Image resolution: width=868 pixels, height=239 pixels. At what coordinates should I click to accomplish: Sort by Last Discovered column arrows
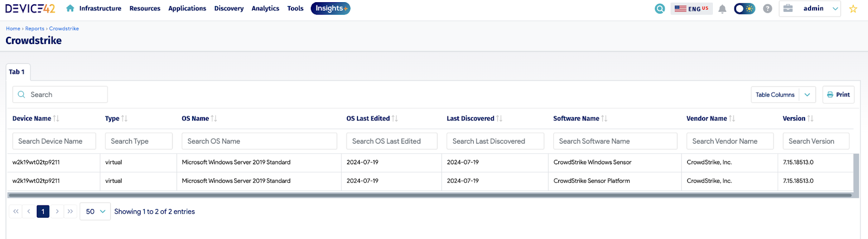[x=499, y=118]
